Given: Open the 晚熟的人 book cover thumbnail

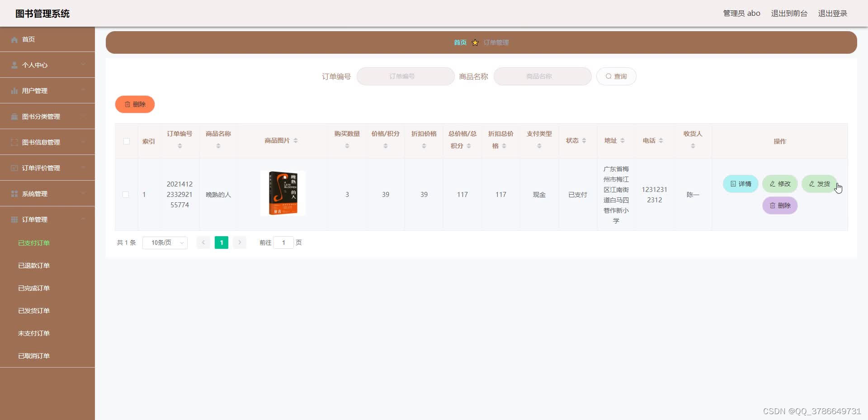Looking at the screenshot, I should pyautogui.click(x=283, y=193).
